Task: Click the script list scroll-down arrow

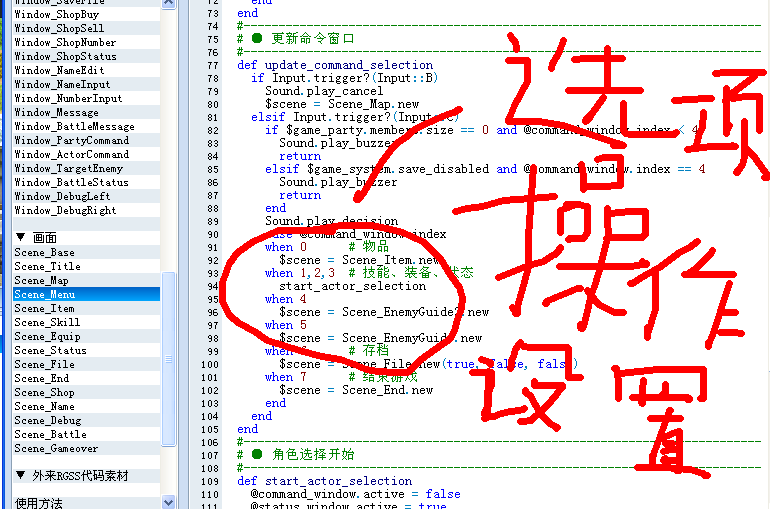Action: coord(168,503)
